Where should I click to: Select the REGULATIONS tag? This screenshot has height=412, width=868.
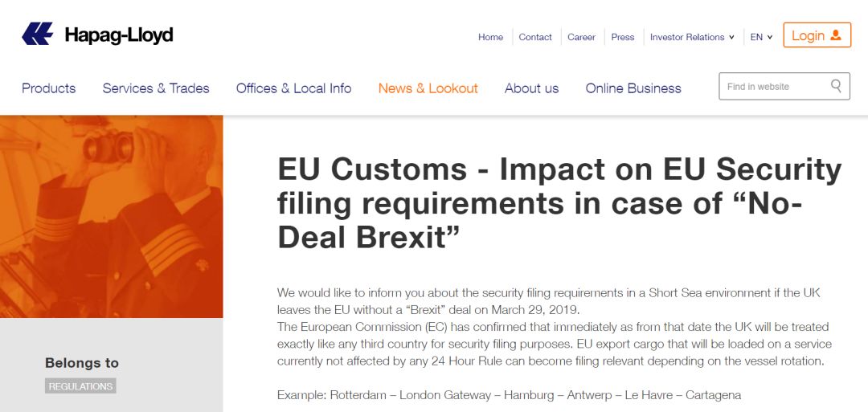point(81,386)
